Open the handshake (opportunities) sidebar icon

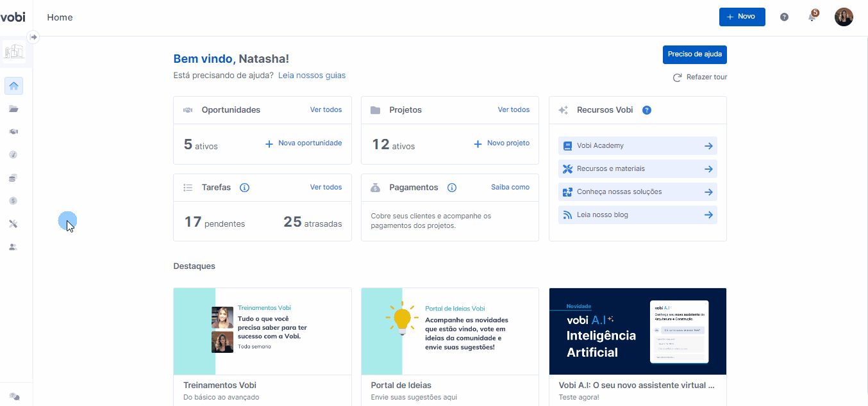13,131
